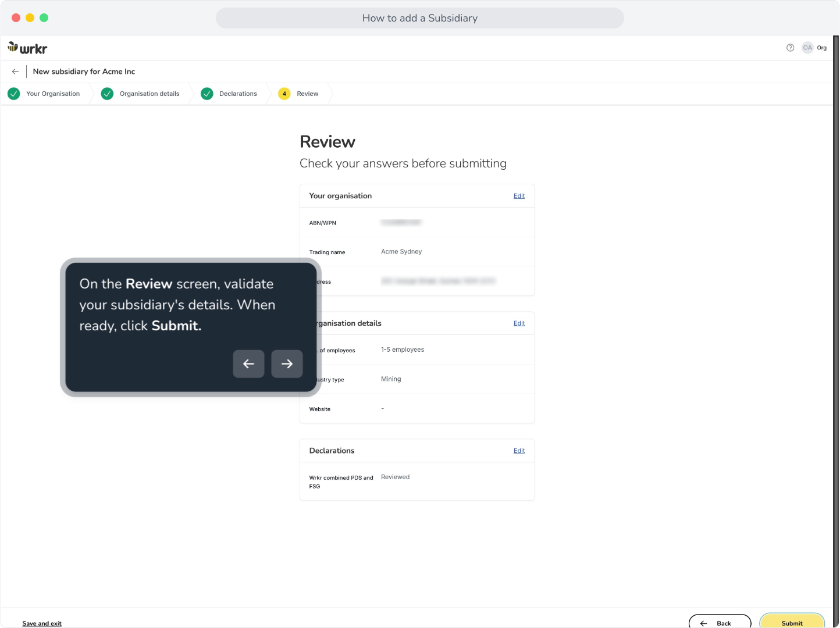The width and height of the screenshot is (840, 628).
Task: Click the Back button
Action: [720, 622]
